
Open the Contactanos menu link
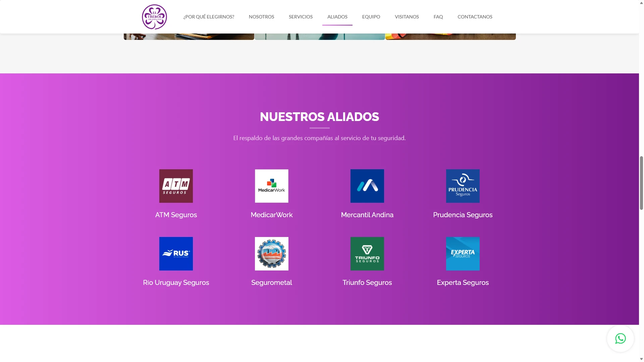pyautogui.click(x=475, y=17)
